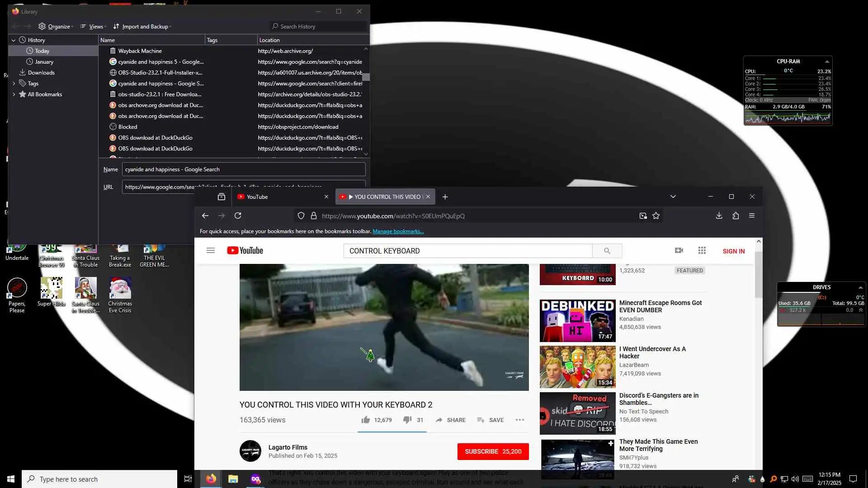868x488 pixels.
Task: Open Import and Backup dropdown
Action: pos(142,27)
